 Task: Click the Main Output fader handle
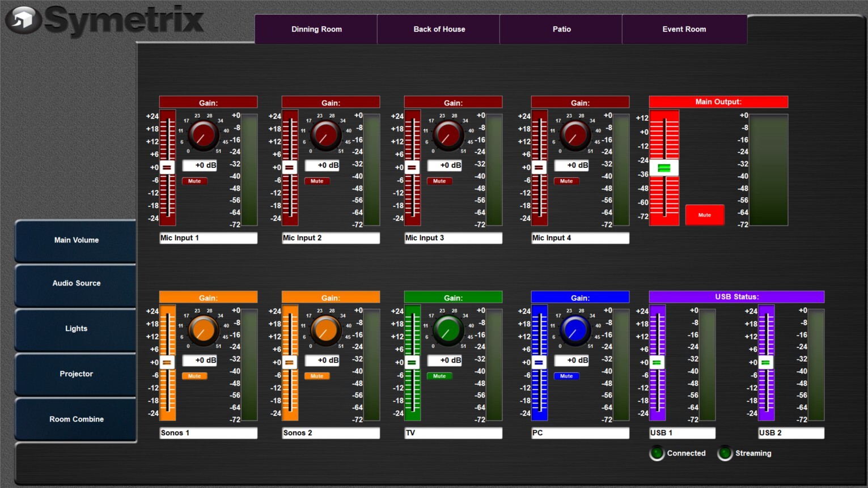pos(664,168)
